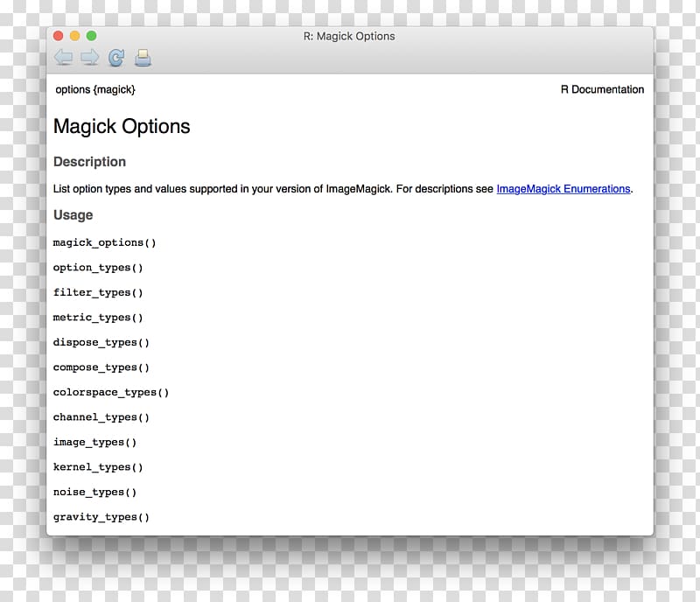The width and height of the screenshot is (700, 602).
Task: Maximize window using the green button
Action: 91,36
